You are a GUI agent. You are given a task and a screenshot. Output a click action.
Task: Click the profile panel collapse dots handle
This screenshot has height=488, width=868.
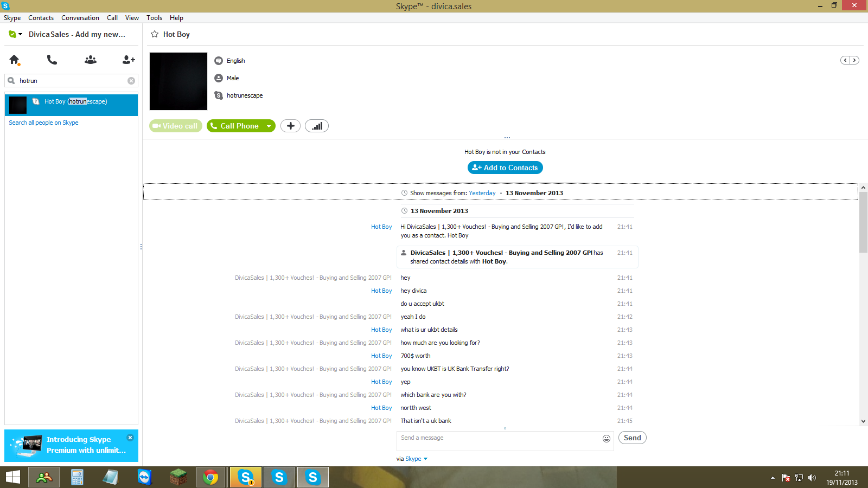click(x=507, y=138)
